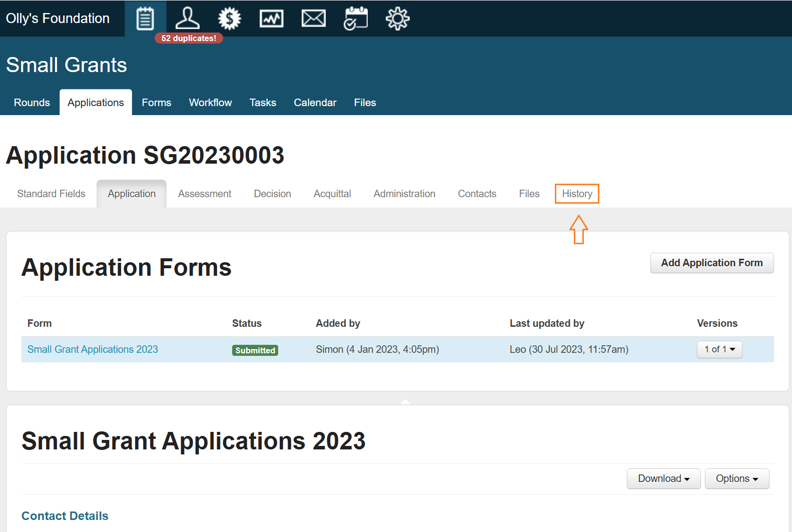Expand the Options dropdown menu
This screenshot has width=792, height=532.
(736, 478)
